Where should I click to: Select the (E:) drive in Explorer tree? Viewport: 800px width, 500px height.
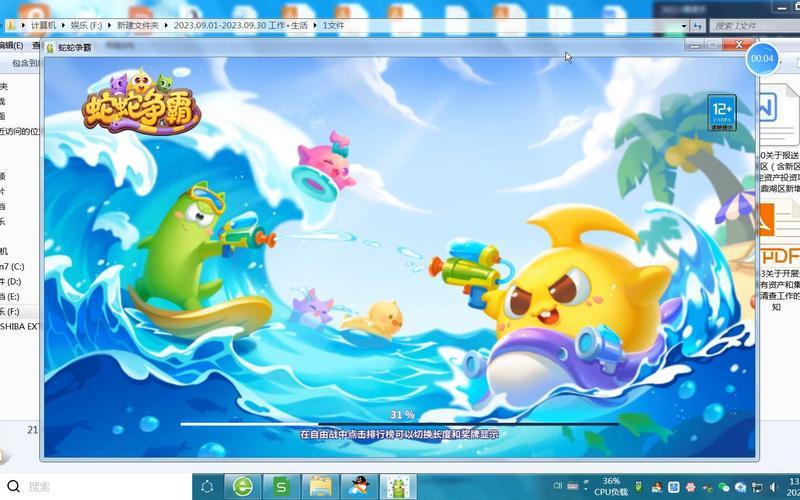[x=10, y=296]
